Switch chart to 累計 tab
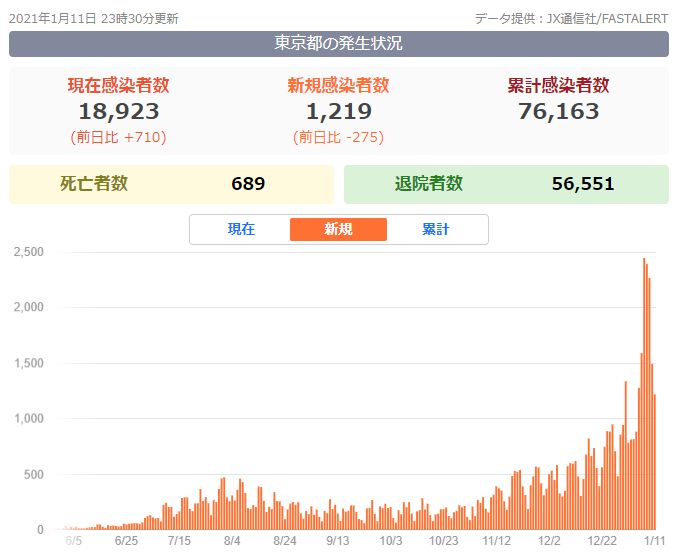 436,229
